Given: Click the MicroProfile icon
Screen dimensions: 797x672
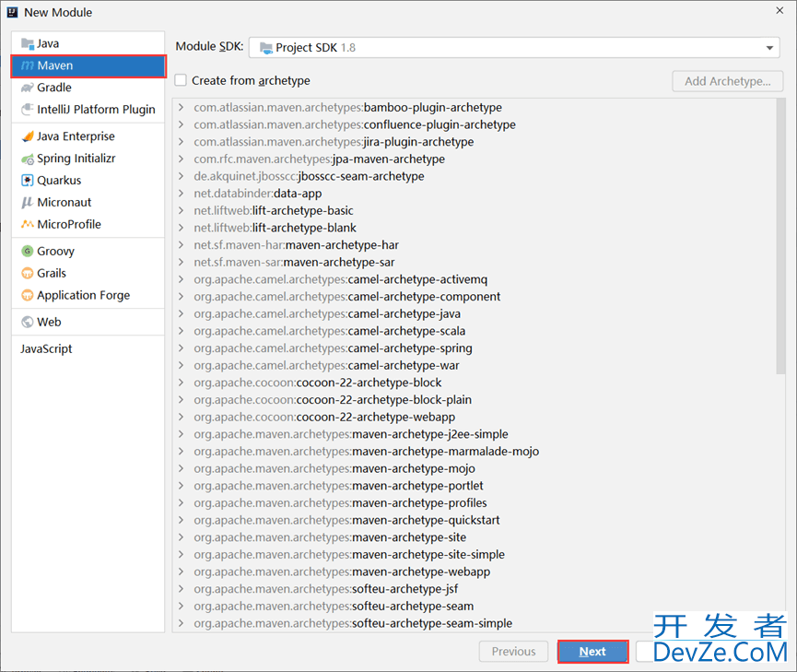Looking at the screenshot, I should [28, 224].
